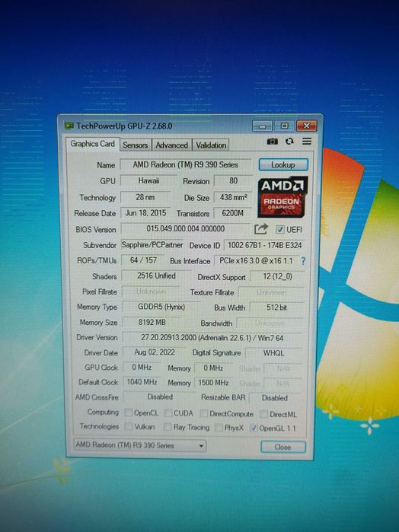This screenshot has height=532, width=399.
Task: Toggle the UEFI checkbox
Action: 279,230
